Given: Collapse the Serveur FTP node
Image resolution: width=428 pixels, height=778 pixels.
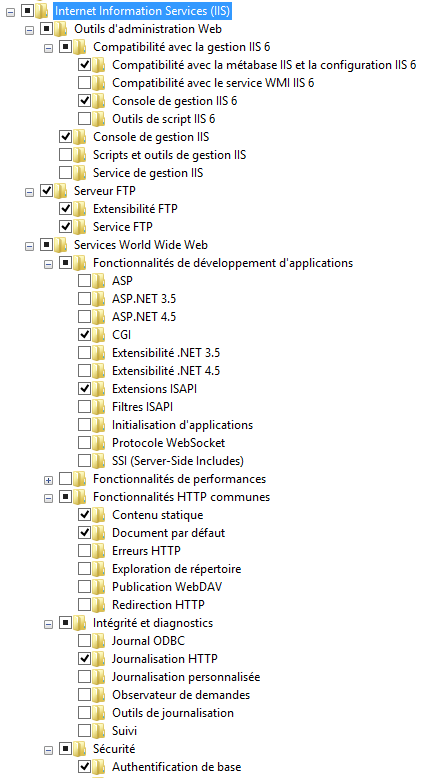Looking at the screenshot, I should point(30,192).
